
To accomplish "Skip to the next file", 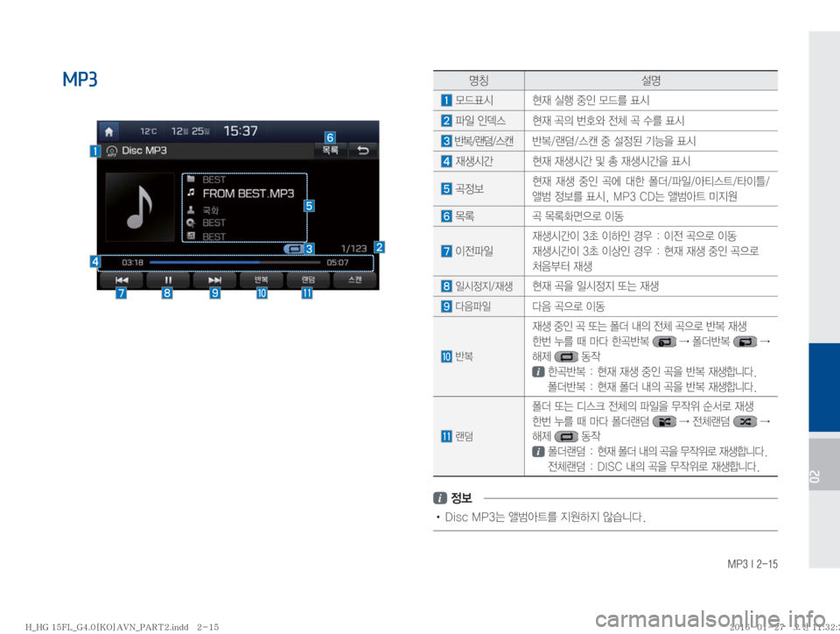I will (x=214, y=279).
